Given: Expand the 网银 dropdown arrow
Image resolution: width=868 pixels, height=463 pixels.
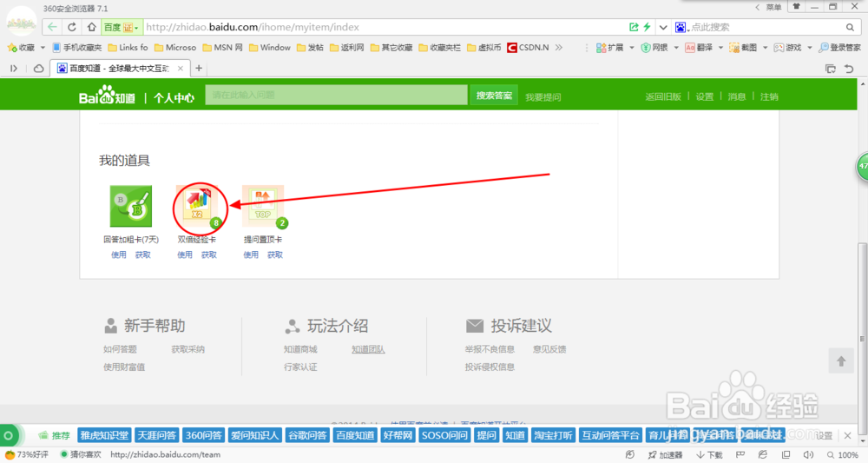Looking at the screenshot, I should pyautogui.click(x=676, y=48).
